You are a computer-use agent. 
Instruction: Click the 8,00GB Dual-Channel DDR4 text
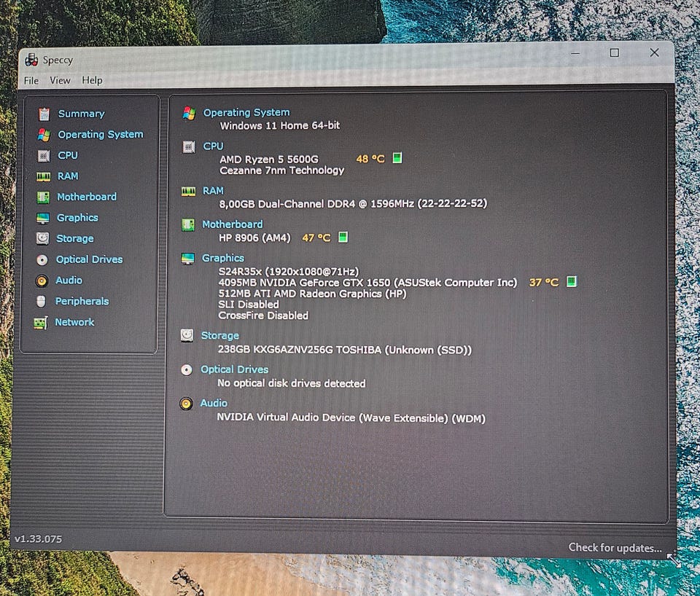point(353,204)
